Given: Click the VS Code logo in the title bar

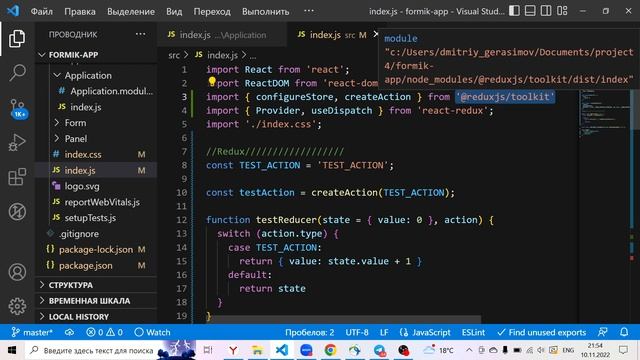Looking at the screenshot, I should pyautogui.click(x=13, y=11).
